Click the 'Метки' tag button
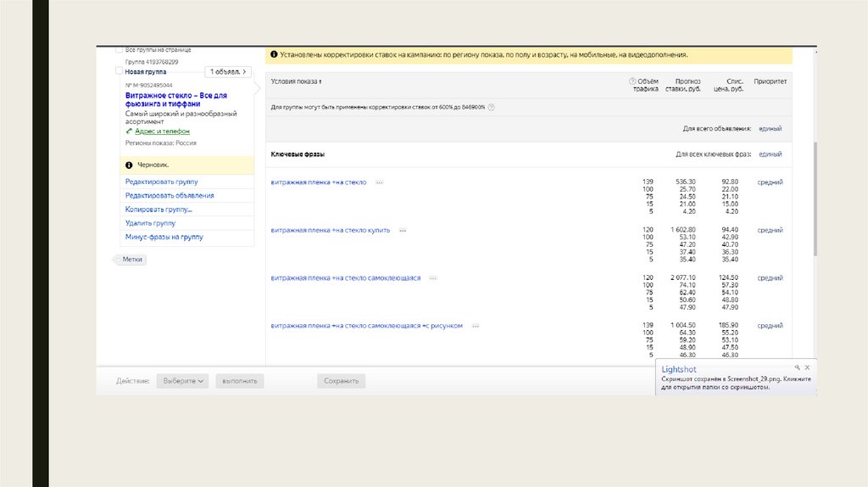The height and width of the screenshot is (487, 868). [132, 260]
